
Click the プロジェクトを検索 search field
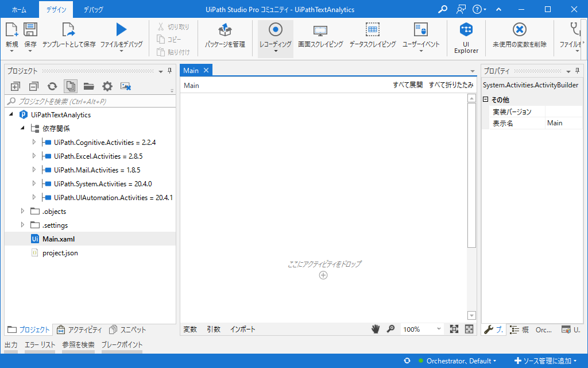point(90,101)
